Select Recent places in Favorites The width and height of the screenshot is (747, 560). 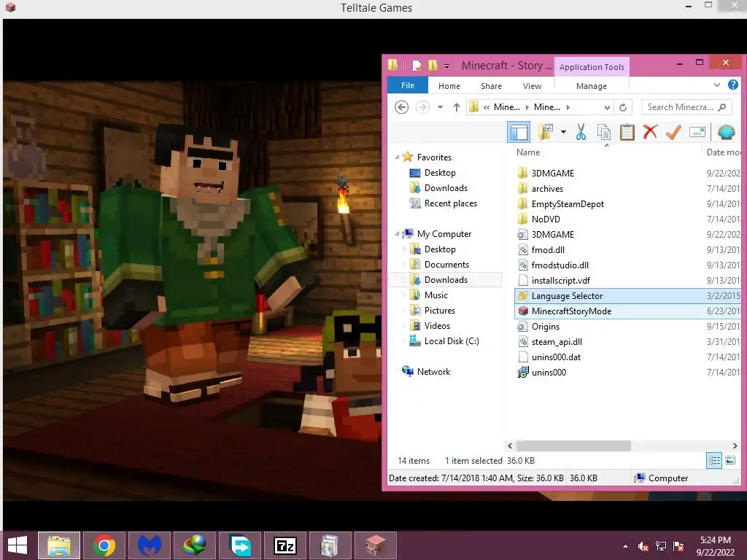coord(451,203)
